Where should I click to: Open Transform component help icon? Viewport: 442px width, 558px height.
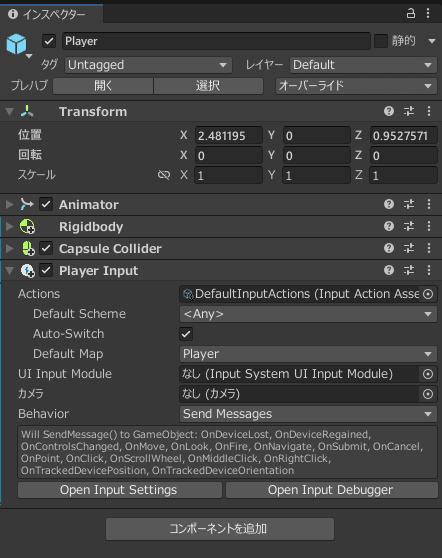[x=389, y=111]
